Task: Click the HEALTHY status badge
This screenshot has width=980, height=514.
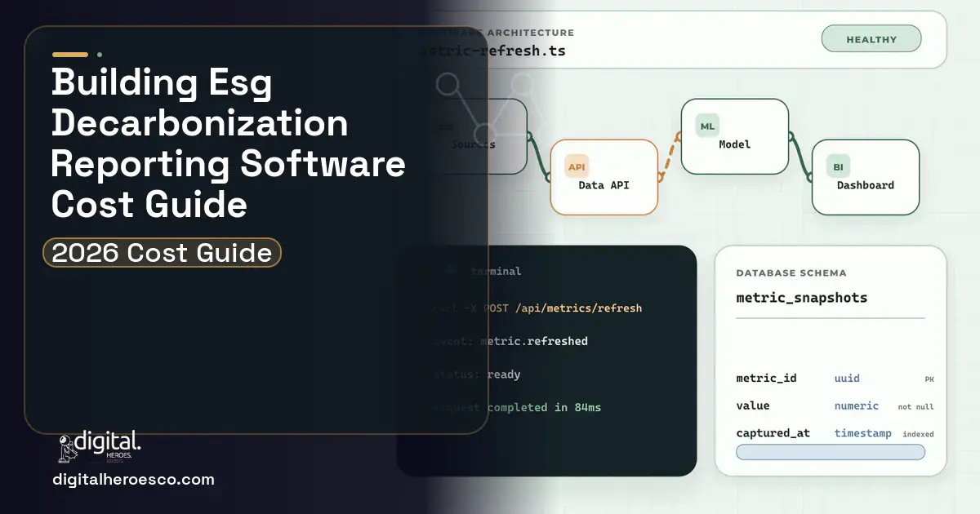Action: pos(871,39)
